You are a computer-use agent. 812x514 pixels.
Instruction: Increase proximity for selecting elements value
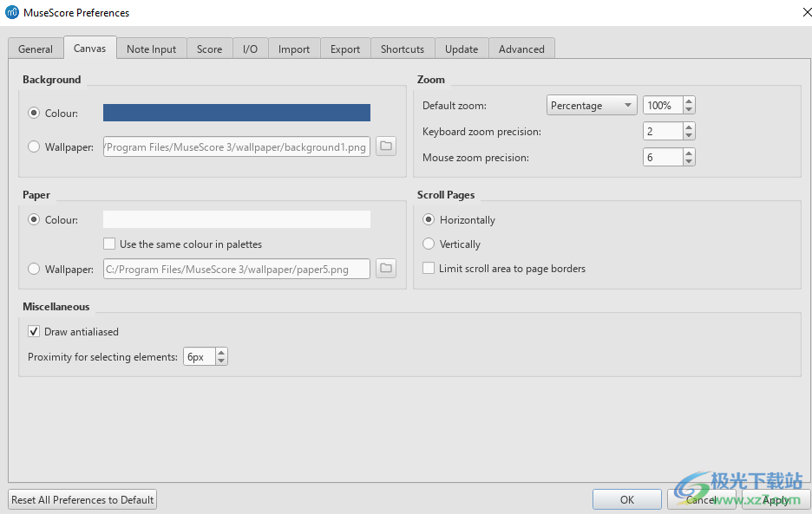coord(221,353)
